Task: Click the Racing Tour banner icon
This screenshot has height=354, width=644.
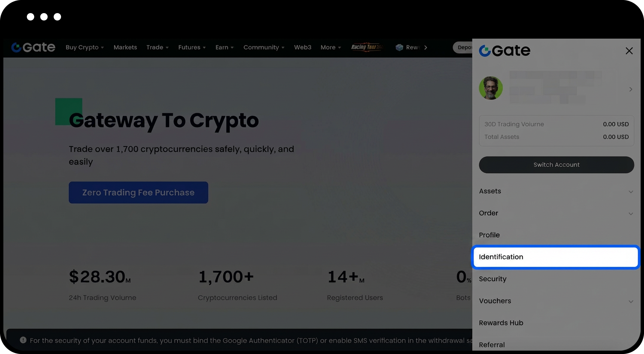Action: tap(367, 47)
